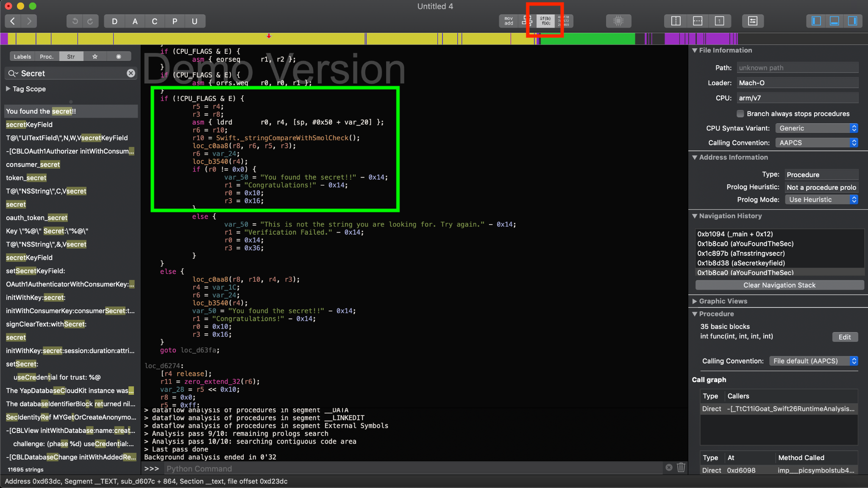Open the Labels tab
The height and width of the screenshot is (488, 868).
point(22,56)
